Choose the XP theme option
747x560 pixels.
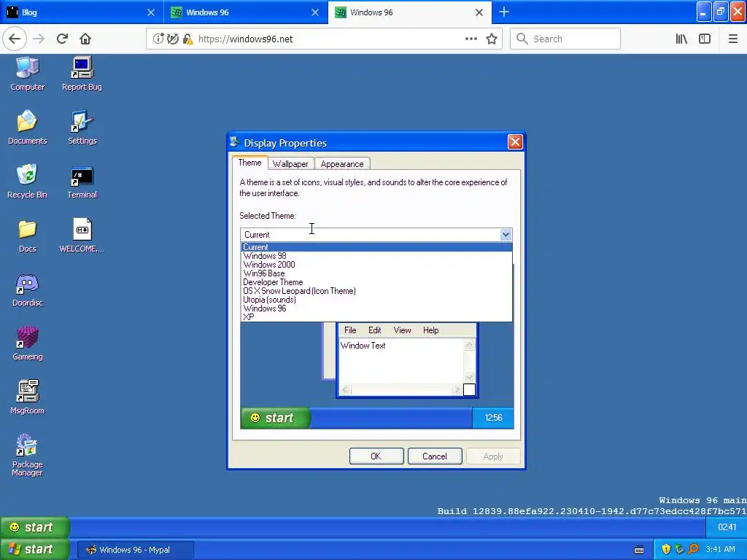point(376,316)
